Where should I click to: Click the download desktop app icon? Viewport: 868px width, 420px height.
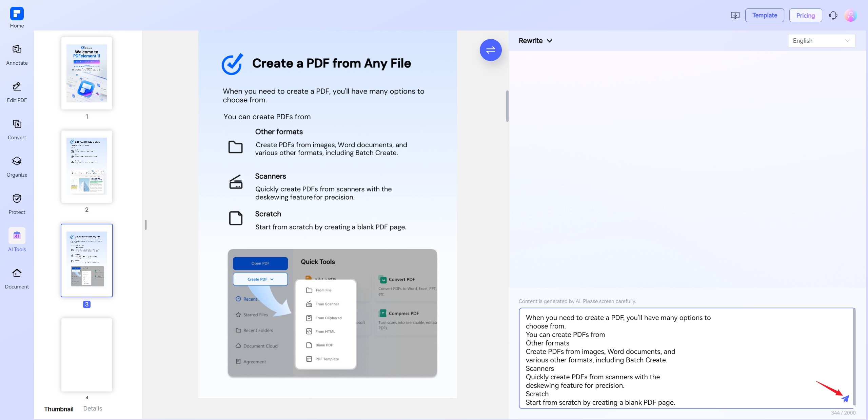pyautogui.click(x=735, y=16)
